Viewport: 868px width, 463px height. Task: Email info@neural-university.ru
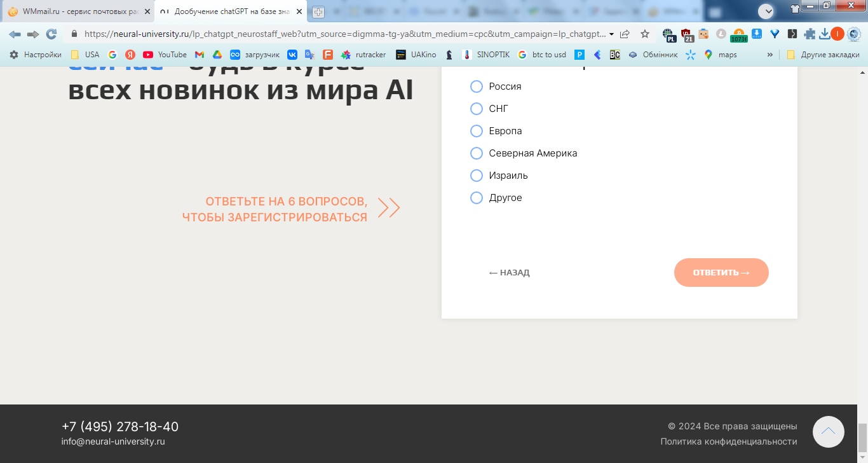[113, 441]
